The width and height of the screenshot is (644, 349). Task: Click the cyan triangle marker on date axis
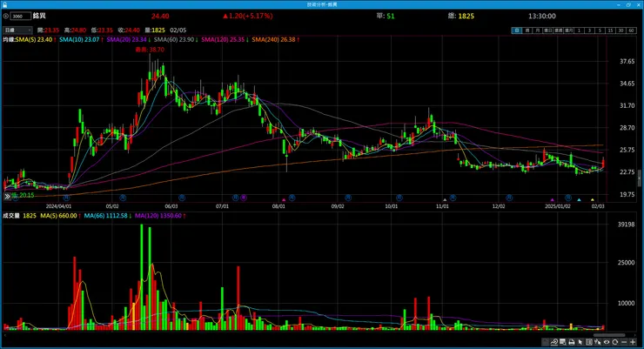coord(579,200)
